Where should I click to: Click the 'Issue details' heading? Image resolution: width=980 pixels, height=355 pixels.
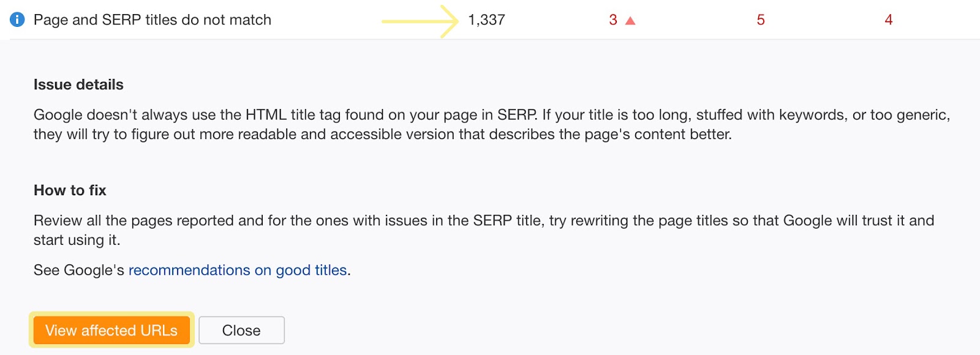pos(78,84)
